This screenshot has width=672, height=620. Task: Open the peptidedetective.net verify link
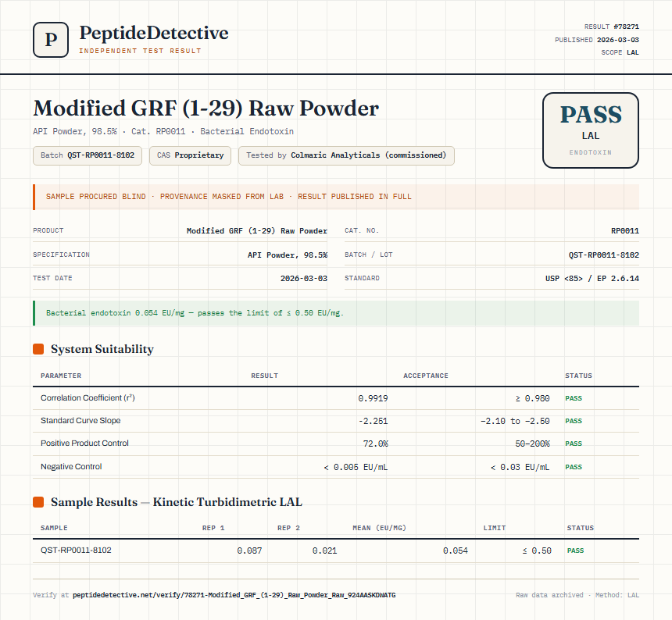coord(234,595)
